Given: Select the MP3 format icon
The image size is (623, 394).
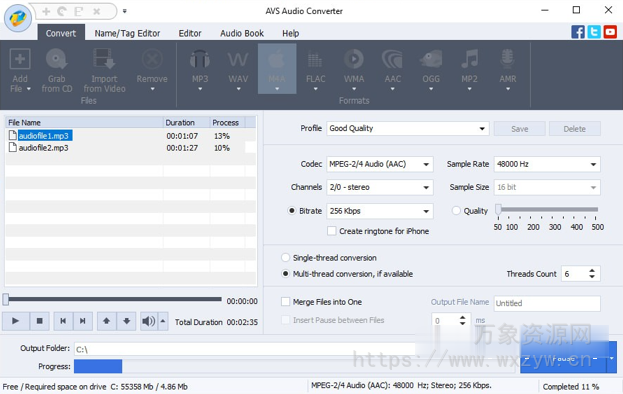Looking at the screenshot, I should (x=200, y=60).
